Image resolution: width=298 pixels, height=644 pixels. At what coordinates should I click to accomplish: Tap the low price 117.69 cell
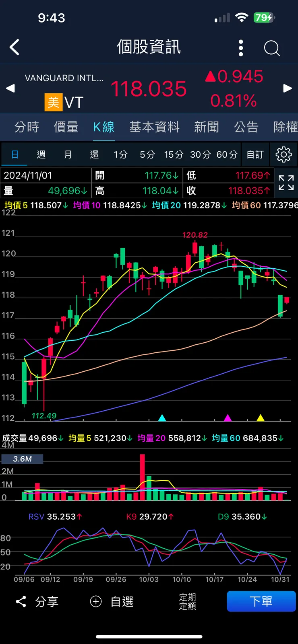click(229, 175)
